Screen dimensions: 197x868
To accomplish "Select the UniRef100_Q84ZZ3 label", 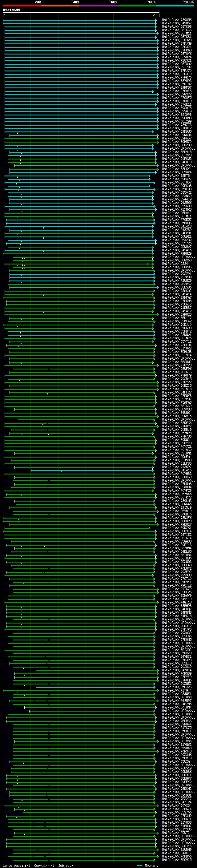I will click(177, 125).
